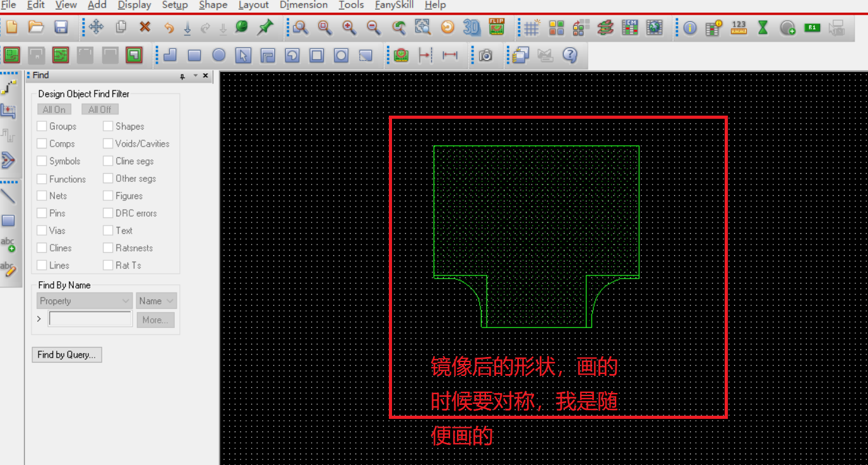
Task: Enable the Nets checkbox
Action: [x=42, y=196]
